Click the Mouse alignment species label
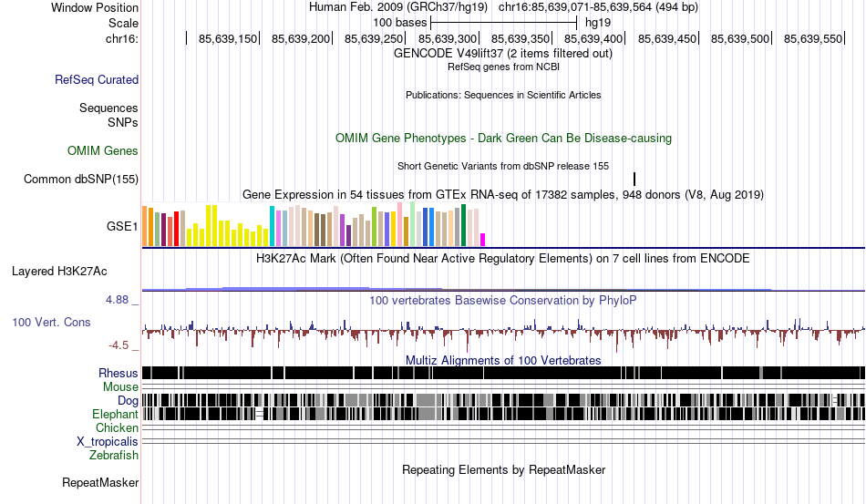This screenshot has height=504, width=866. 120,387
